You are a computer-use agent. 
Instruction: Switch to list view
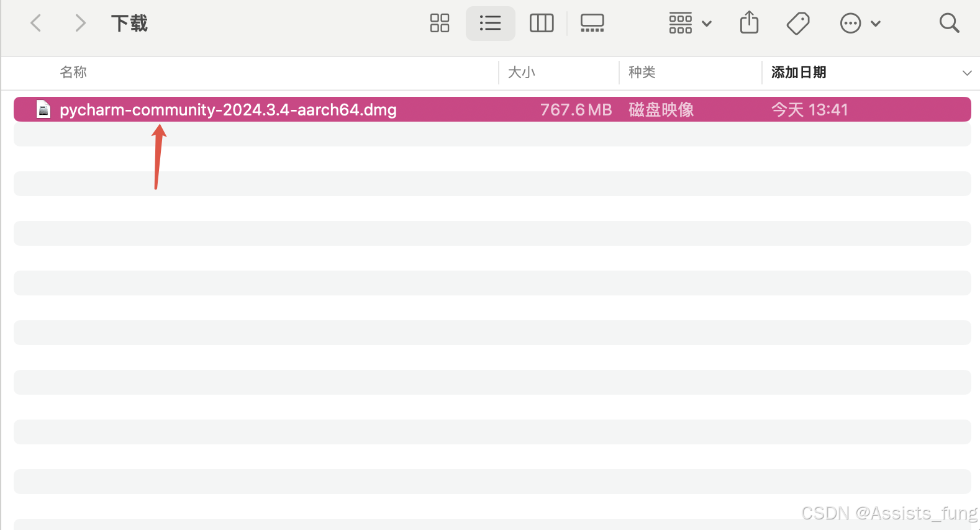(490, 24)
